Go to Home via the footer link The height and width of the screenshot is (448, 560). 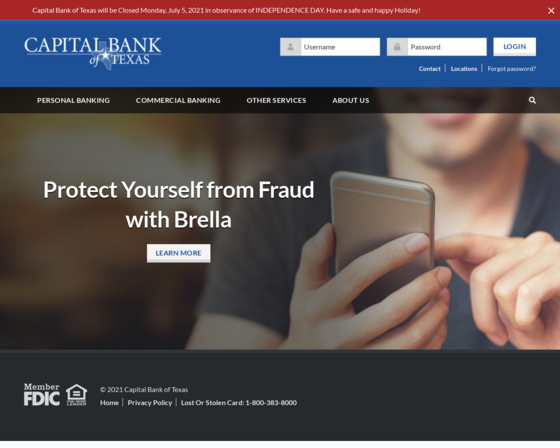click(x=109, y=403)
